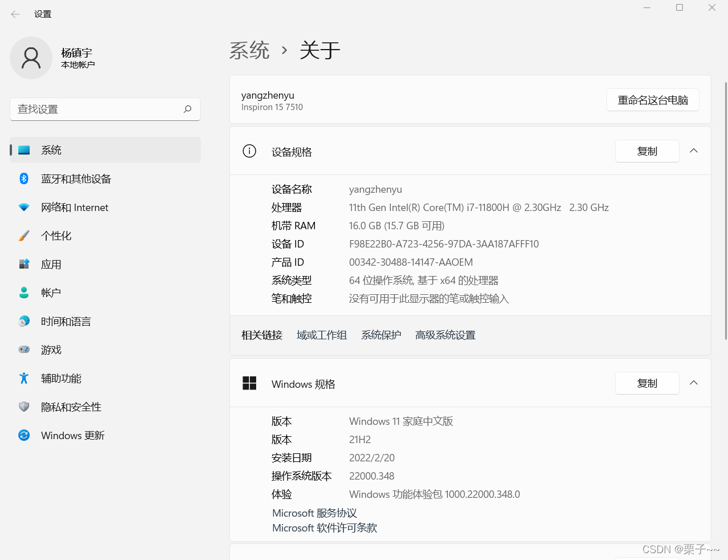728x560 pixels.
Task: Open 游戏 settings
Action: pos(106,350)
